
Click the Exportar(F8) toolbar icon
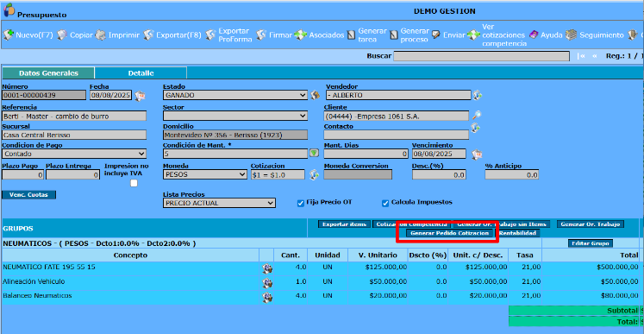[x=148, y=35]
